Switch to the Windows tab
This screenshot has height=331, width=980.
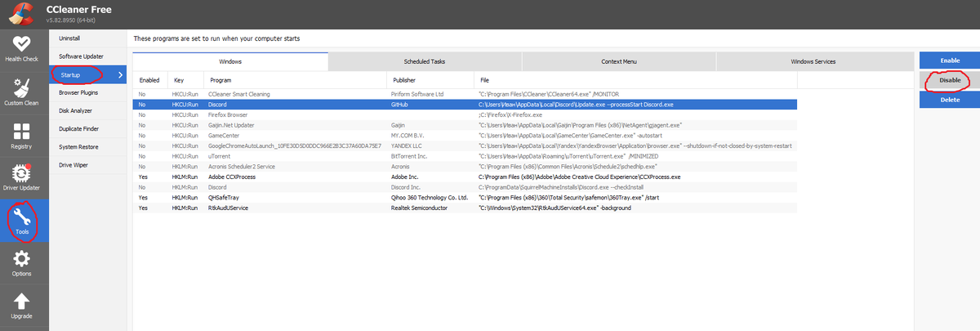[230, 61]
